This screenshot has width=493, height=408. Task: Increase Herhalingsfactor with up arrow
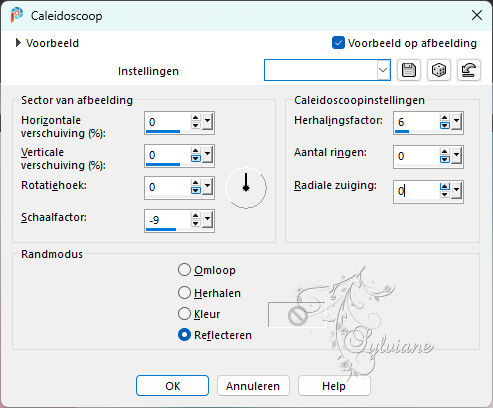point(444,118)
